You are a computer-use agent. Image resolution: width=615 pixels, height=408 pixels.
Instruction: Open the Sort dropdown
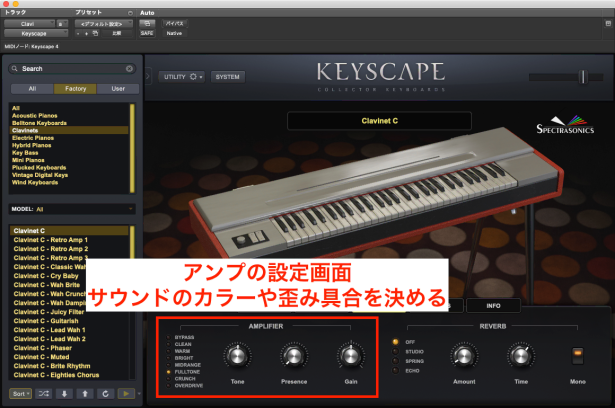(20, 393)
